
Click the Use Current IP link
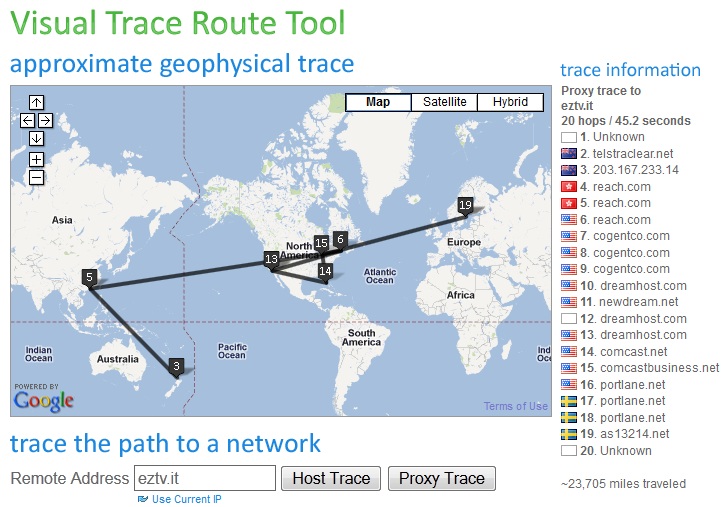pos(186,499)
